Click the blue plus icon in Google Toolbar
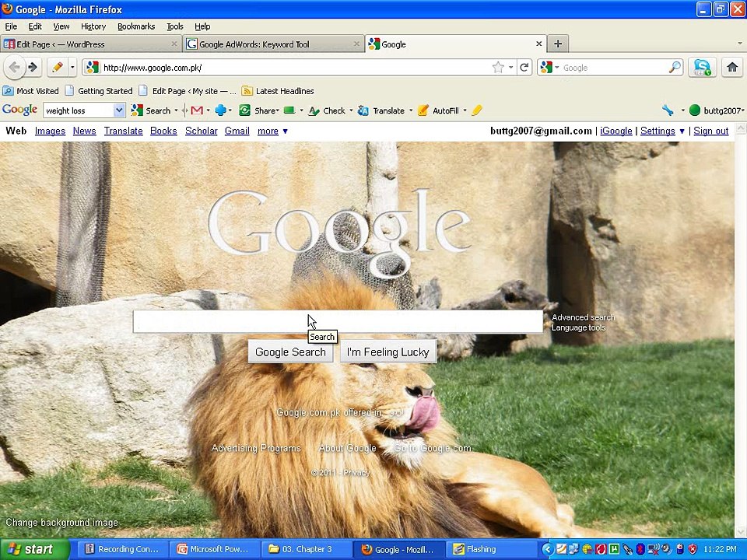 220,110
